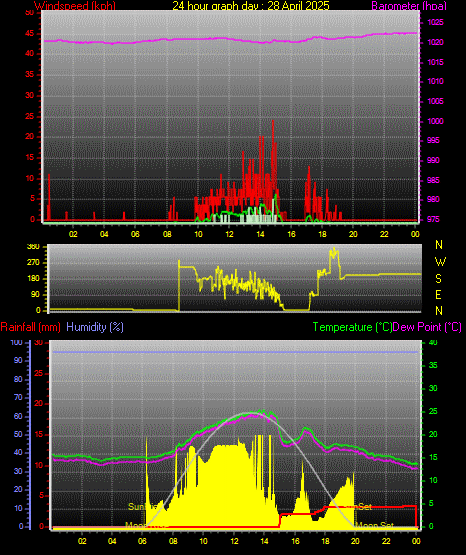The width and height of the screenshot is (466, 555).
Task: Select the "Windspeed (kph)" axis heading
Action: (75, 6)
